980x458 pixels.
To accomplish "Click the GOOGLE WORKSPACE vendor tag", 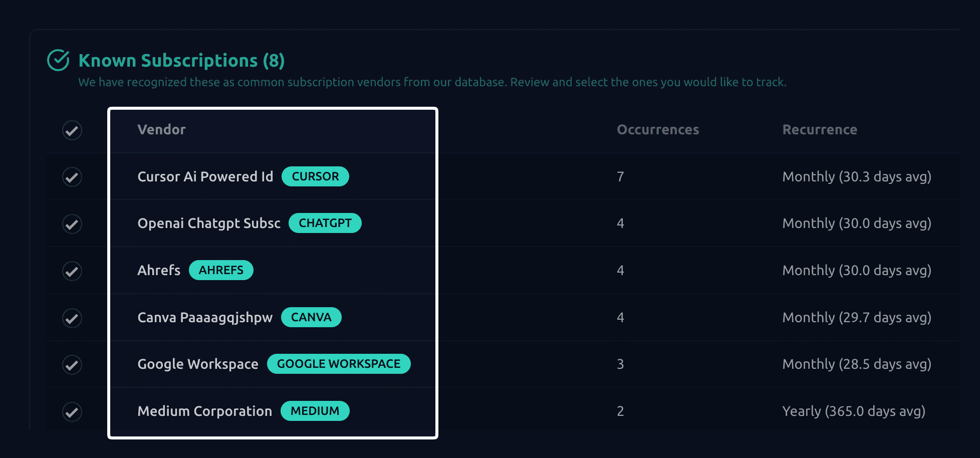I will (339, 364).
